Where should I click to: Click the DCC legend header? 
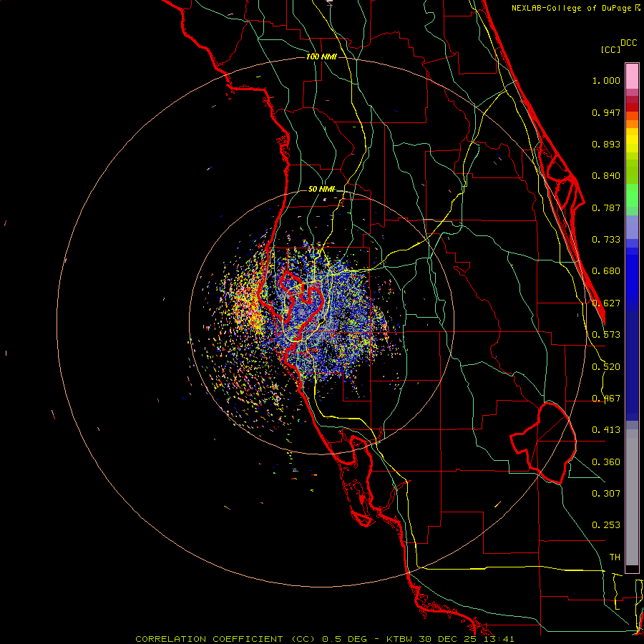629,43
